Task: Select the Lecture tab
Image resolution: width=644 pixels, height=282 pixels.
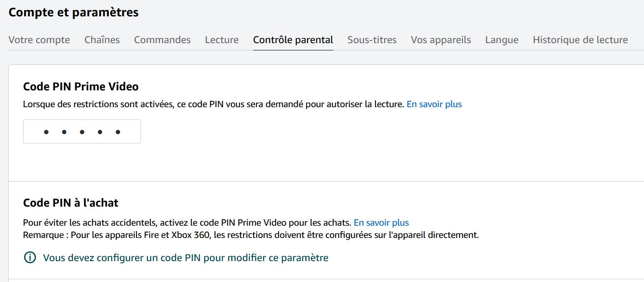Action: click(x=222, y=40)
